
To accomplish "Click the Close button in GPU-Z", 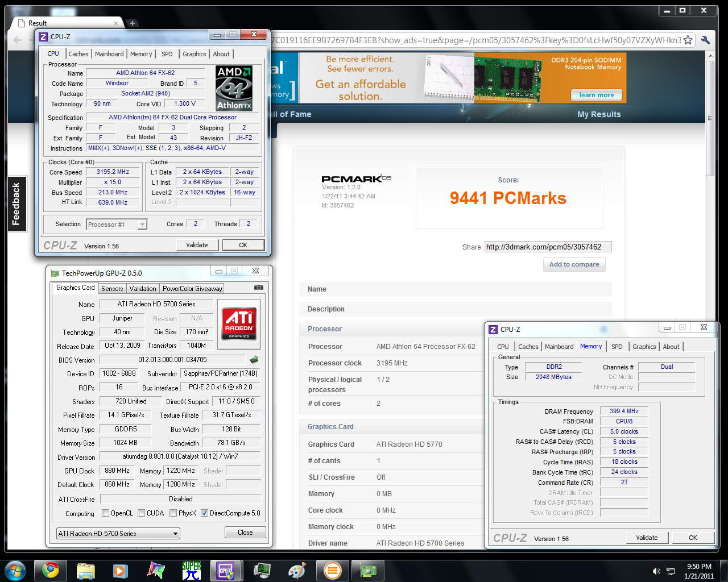I will 245,533.
